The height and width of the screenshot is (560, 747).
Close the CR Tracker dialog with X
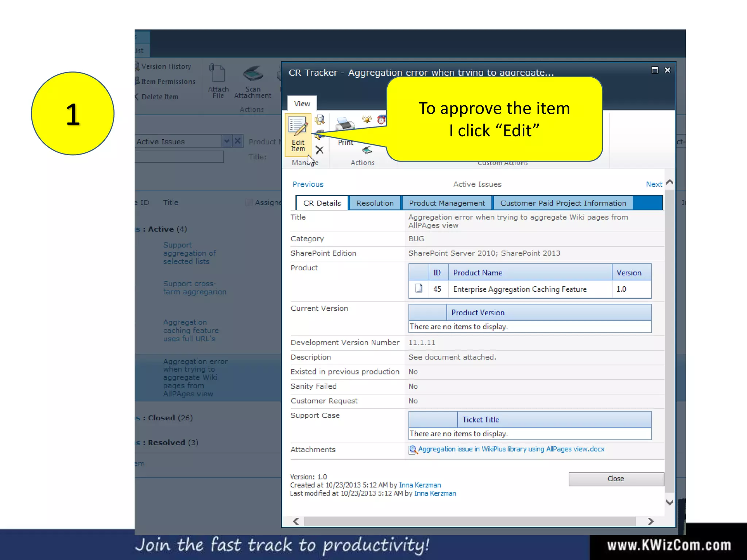coord(667,70)
